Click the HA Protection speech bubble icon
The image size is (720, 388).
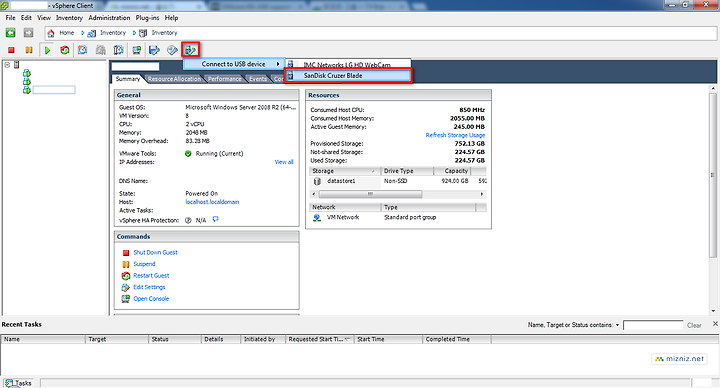tap(216, 219)
